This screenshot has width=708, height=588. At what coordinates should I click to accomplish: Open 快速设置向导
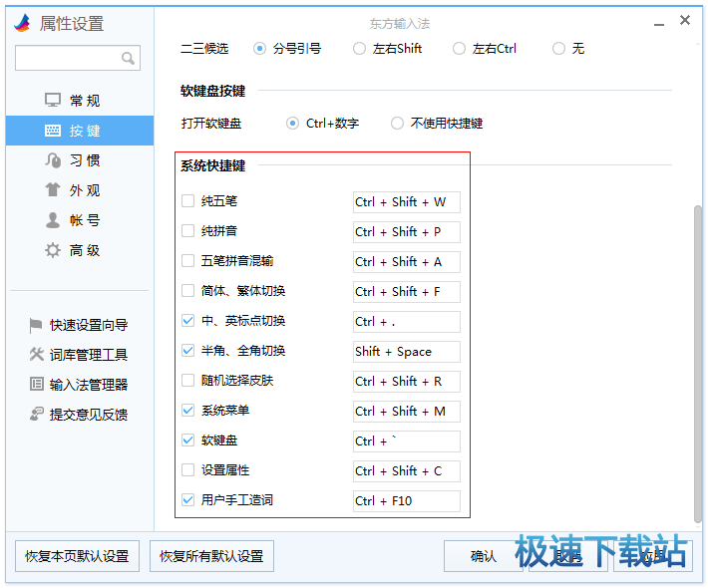click(x=79, y=325)
